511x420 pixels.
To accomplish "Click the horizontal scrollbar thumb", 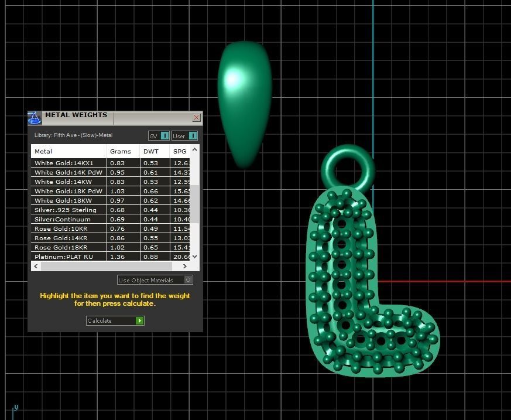I will (107, 266).
